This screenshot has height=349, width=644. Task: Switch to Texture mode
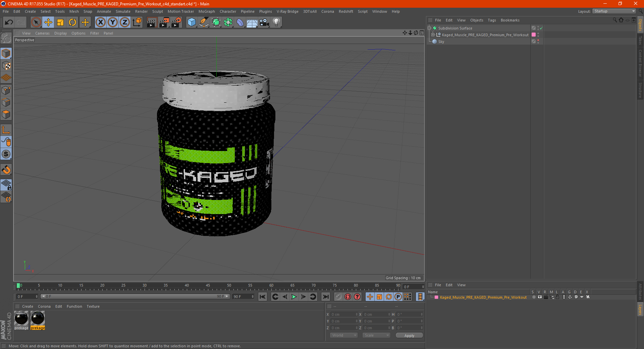pyautogui.click(x=6, y=66)
